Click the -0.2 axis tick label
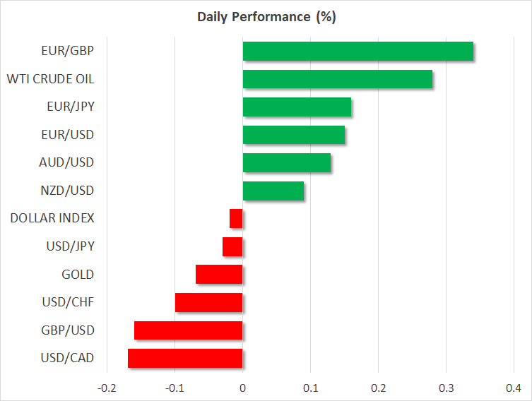The height and width of the screenshot is (401, 532). click(x=107, y=388)
